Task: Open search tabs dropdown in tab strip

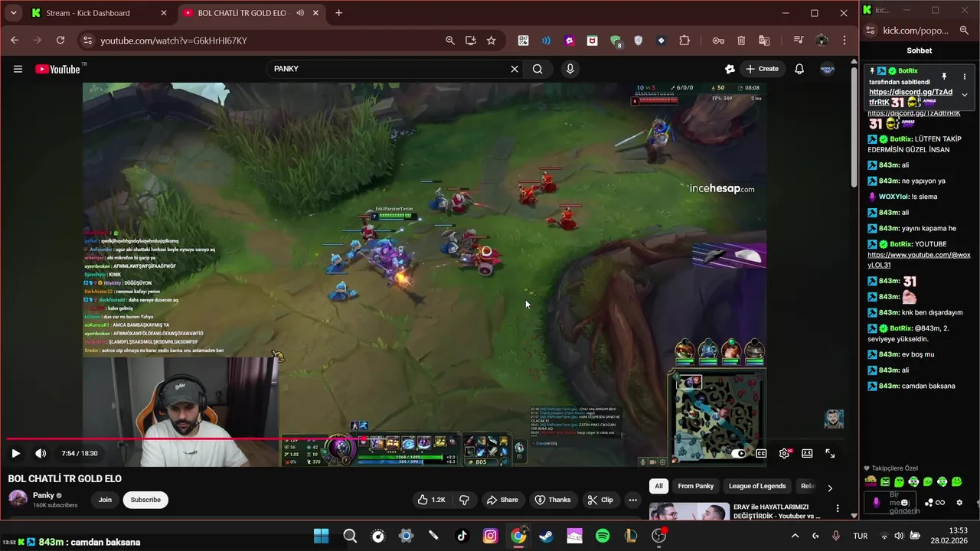Action: [11, 13]
